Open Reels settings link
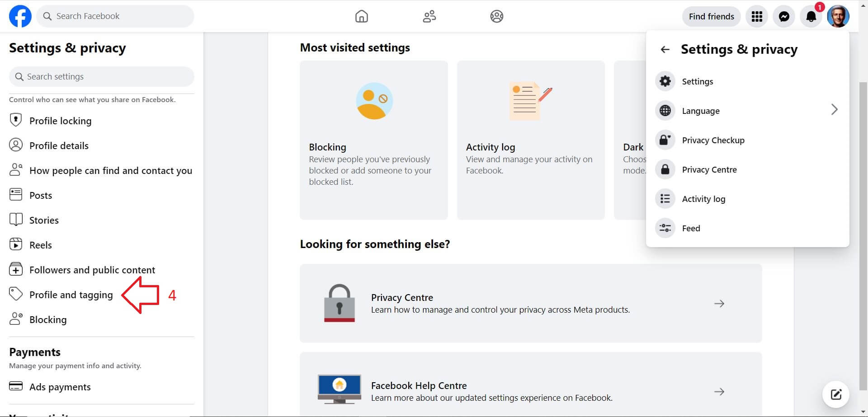Screen dimensions: 868x417 [x=41, y=245]
